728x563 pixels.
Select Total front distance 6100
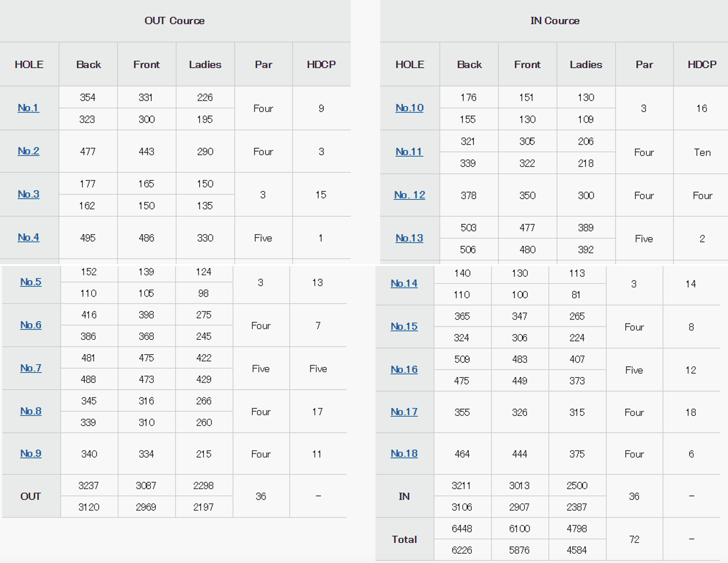pos(519,529)
